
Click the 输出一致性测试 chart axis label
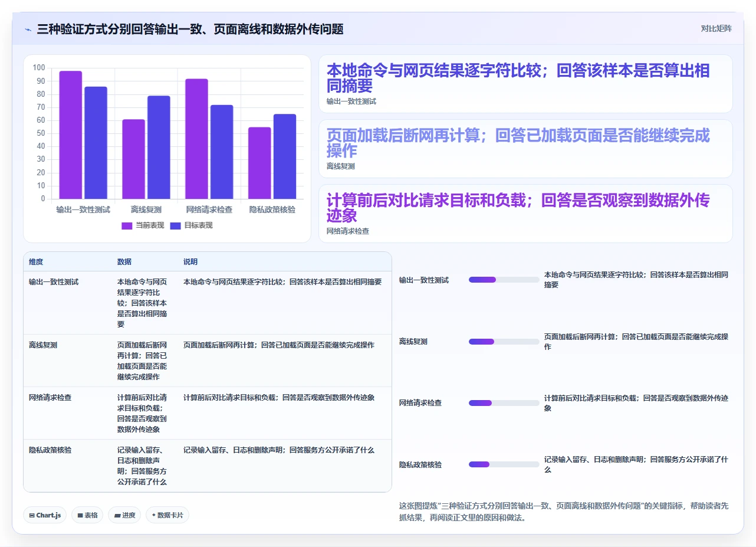coord(83,209)
